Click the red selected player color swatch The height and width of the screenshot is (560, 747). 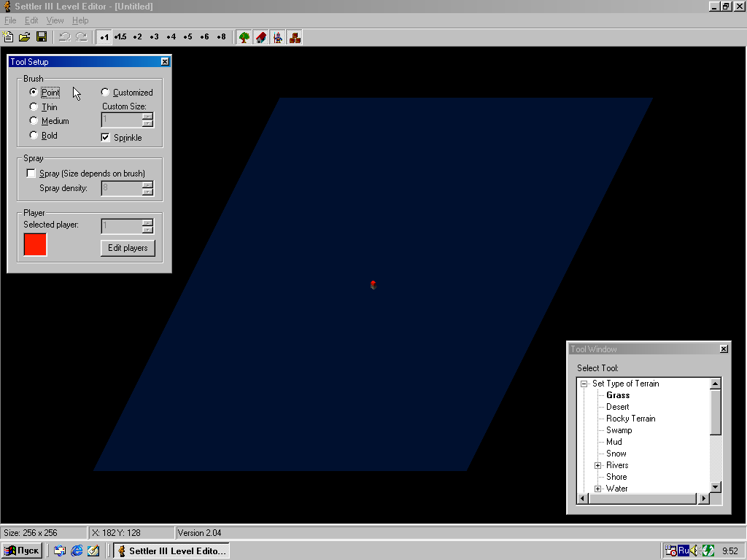[35, 244]
